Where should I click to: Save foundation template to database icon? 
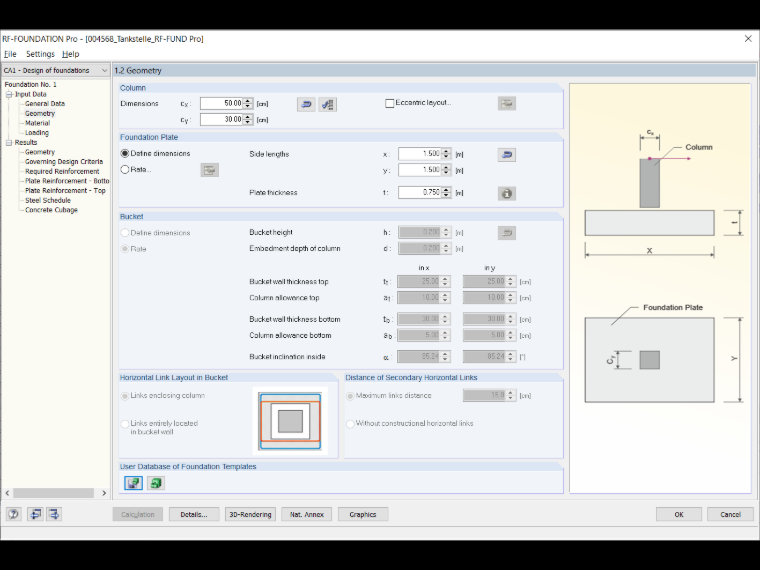(133, 483)
